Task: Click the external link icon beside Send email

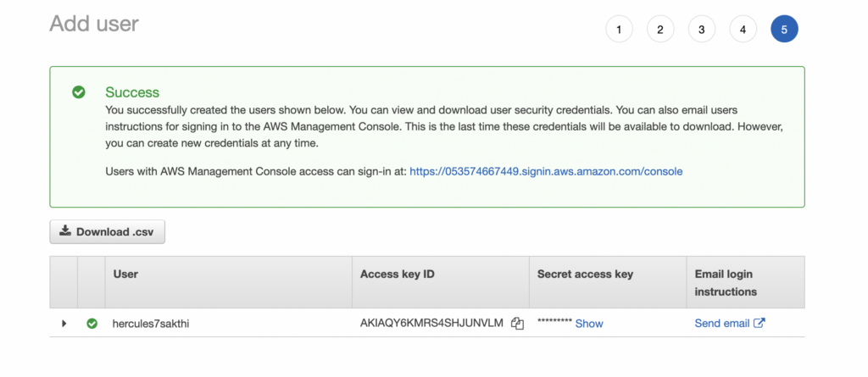Action: pos(759,323)
